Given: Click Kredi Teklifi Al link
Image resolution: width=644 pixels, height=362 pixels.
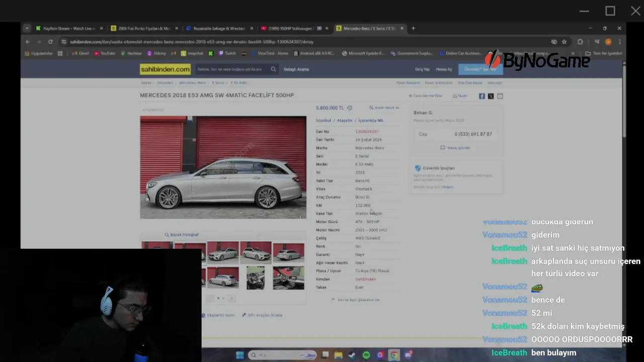Looking at the screenshot, I should click(384, 108).
